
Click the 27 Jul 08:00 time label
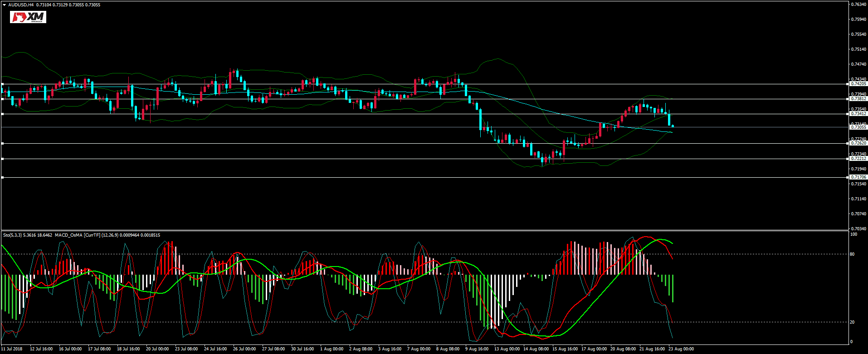(273, 349)
